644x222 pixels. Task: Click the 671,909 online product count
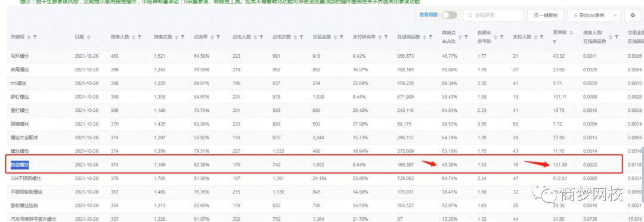pos(405,96)
